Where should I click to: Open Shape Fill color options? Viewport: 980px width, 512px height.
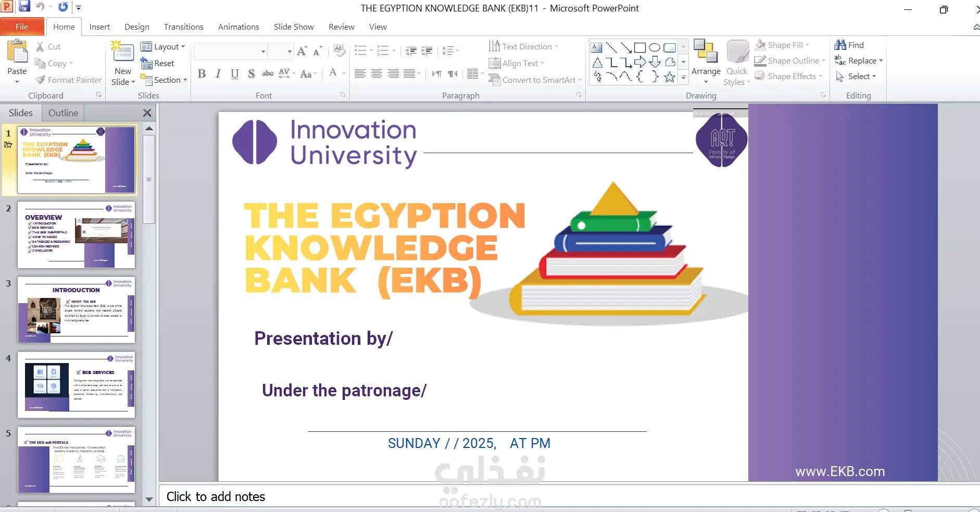[x=783, y=45]
